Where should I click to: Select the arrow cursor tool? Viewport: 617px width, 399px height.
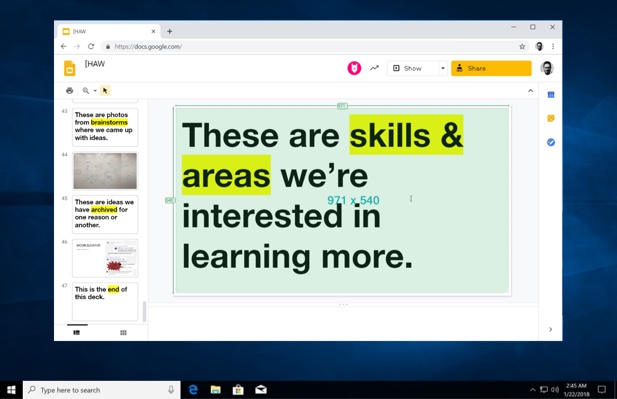click(x=105, y=91)
